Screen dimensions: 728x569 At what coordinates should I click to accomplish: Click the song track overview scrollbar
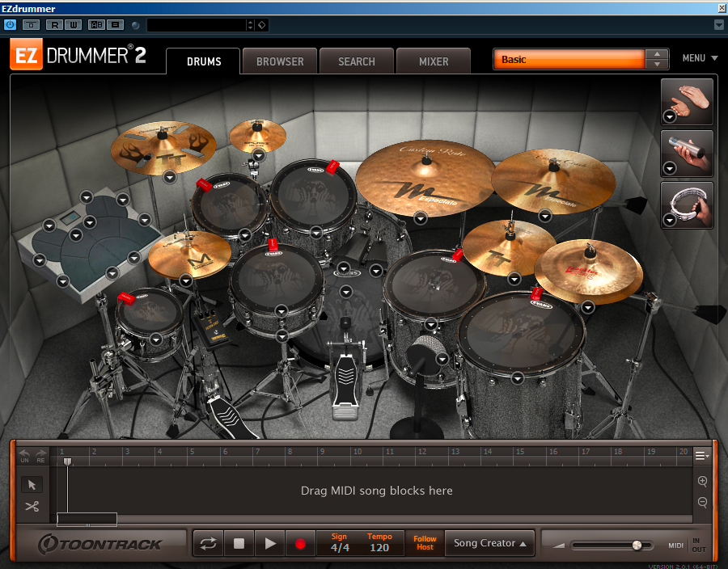87,520
